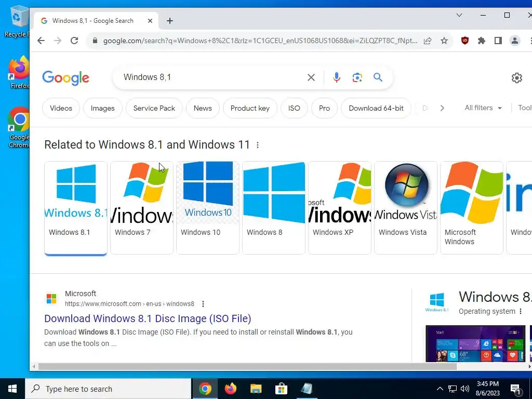
Task: Click the Start screen screenshot in knowledge panel
Action: pos(475,344)
